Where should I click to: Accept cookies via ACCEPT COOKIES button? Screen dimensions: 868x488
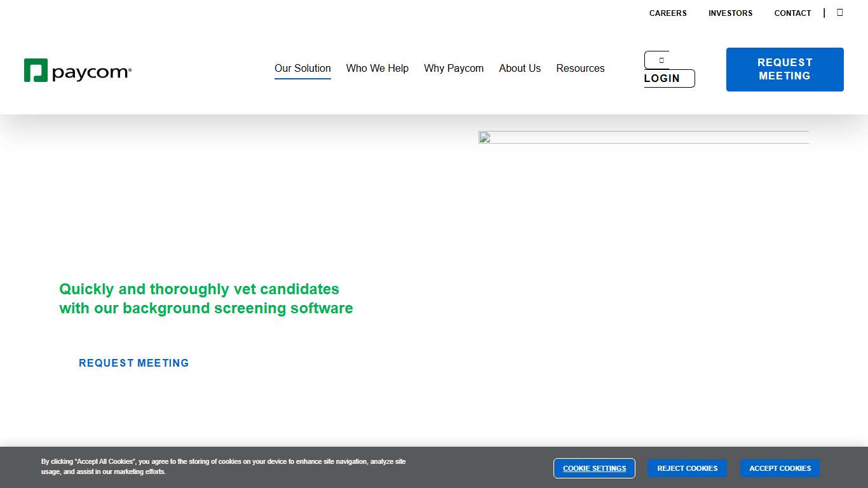[780, 468]
